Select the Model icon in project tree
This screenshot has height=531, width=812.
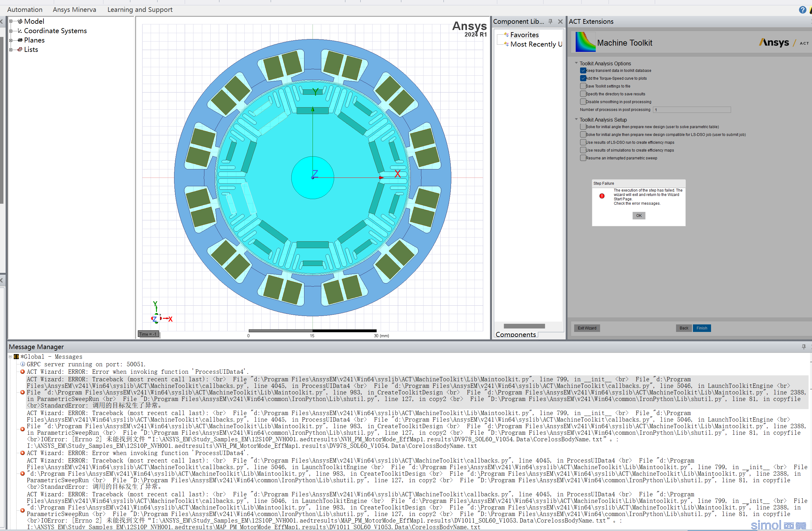pyautogui.click(x=20, y=21)
